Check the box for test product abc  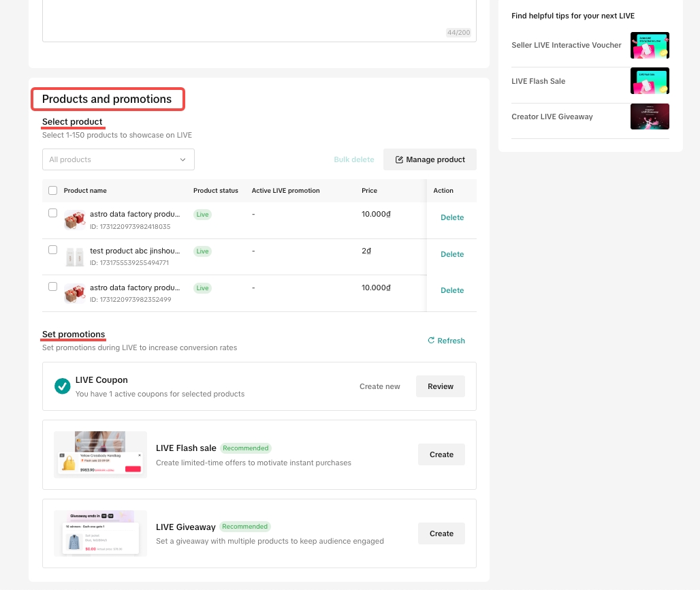[53, 250]
